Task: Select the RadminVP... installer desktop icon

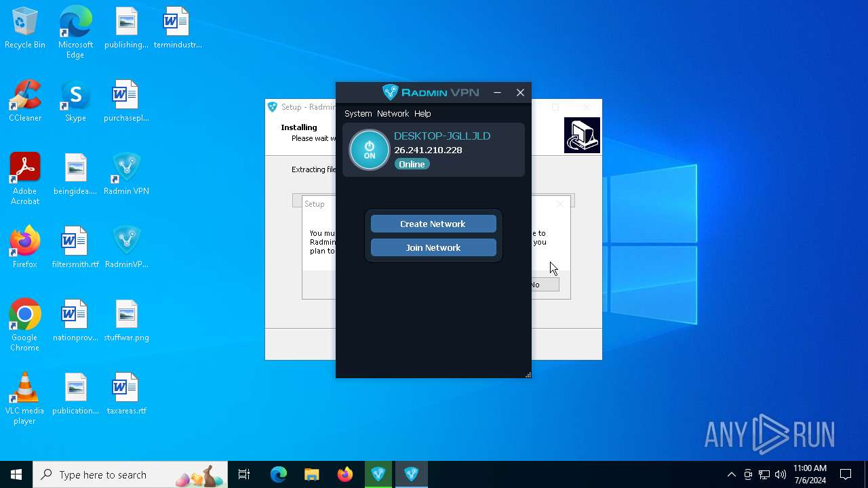Action: [x=126, y=248]
